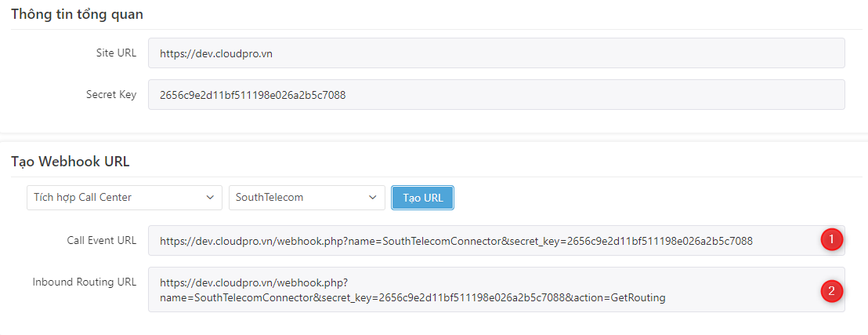Open the Tích hợp Call Center dropdown
This screenshot has height=335, width=868.
125,198
